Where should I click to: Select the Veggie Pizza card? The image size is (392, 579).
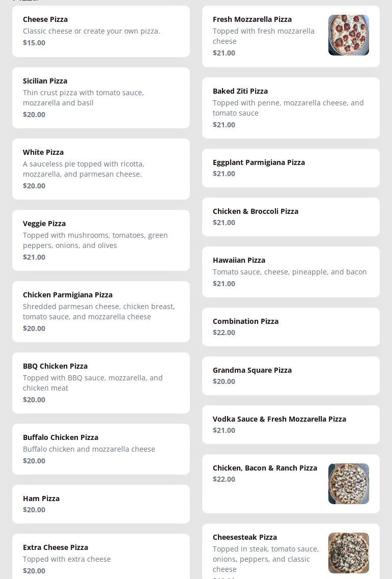coord(101,240)
